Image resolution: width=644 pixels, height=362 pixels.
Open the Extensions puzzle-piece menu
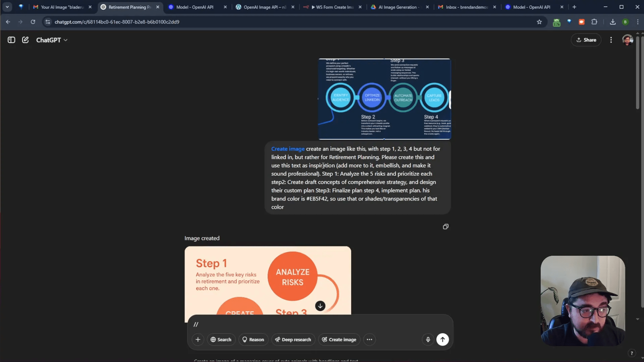pos(594,22)
